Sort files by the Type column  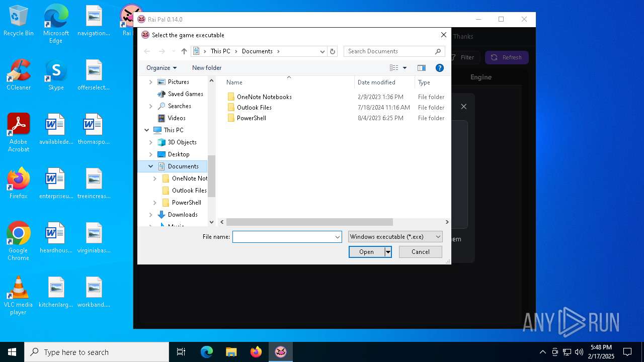click(x=432, y=82)
